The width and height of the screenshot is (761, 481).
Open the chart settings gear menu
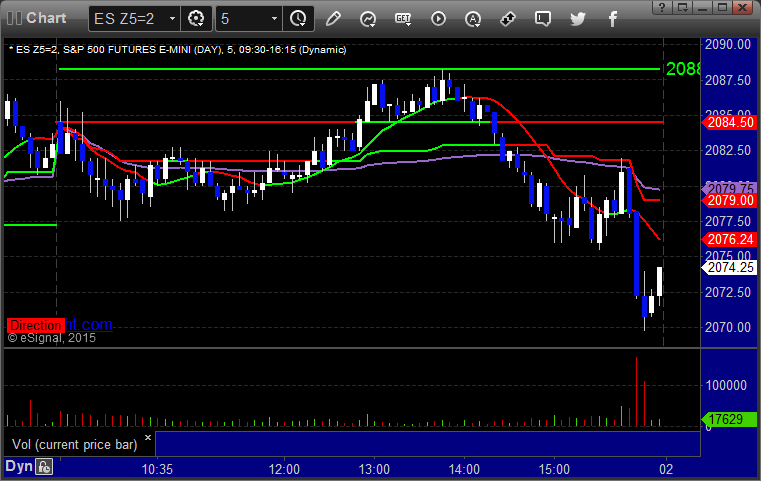point(196,19)
